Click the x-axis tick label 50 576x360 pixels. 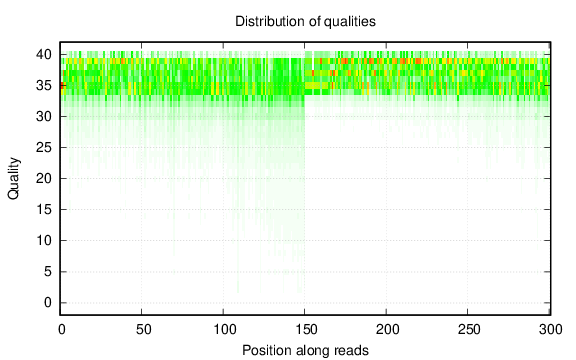143,330
